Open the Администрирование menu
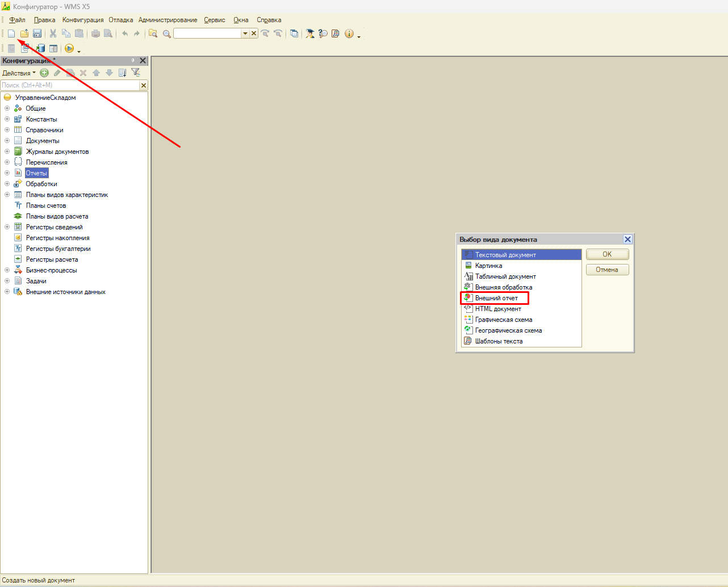Viewport: 728px width, 587px height. [x=168, y=20]
